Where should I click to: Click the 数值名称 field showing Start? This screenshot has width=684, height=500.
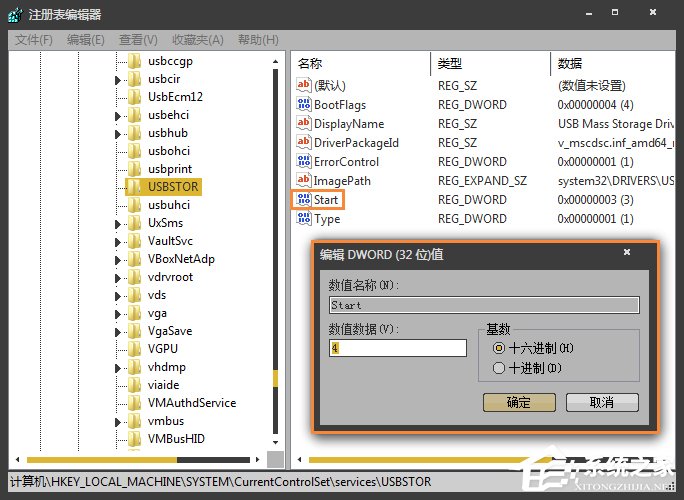pyautogui.click(x=485, y=305)
